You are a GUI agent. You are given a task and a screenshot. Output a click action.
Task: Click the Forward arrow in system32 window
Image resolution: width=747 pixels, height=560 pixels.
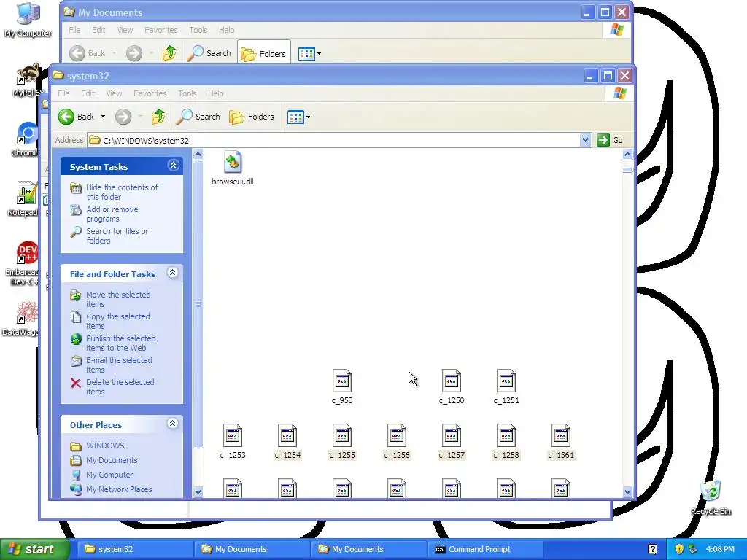tap(123, 117)
